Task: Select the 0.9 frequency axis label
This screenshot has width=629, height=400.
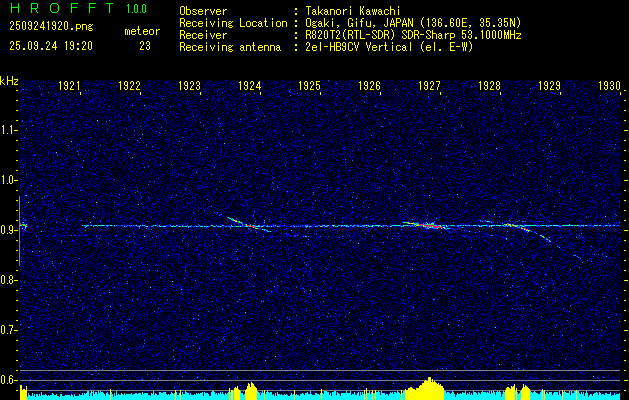Action: pos(9,230)
